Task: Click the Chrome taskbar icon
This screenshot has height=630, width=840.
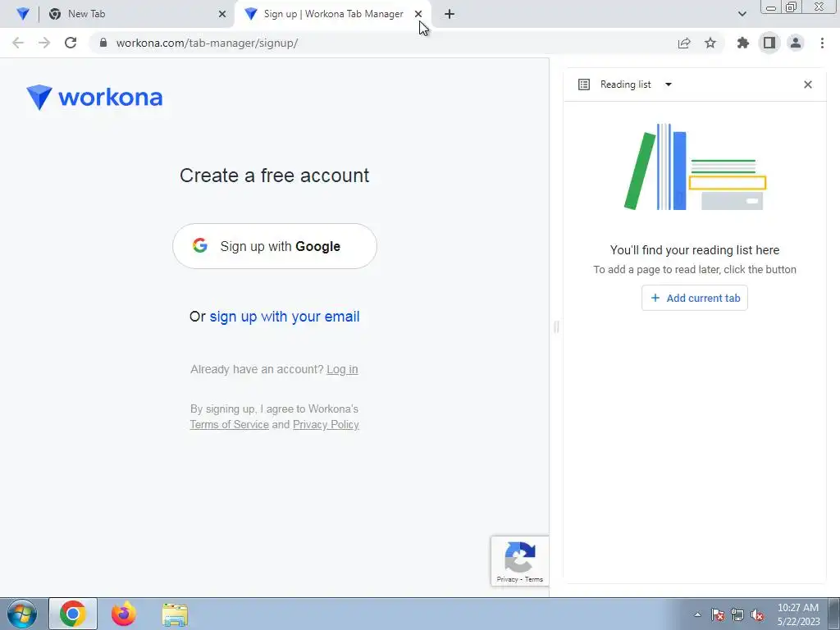Action: [73, 614]
